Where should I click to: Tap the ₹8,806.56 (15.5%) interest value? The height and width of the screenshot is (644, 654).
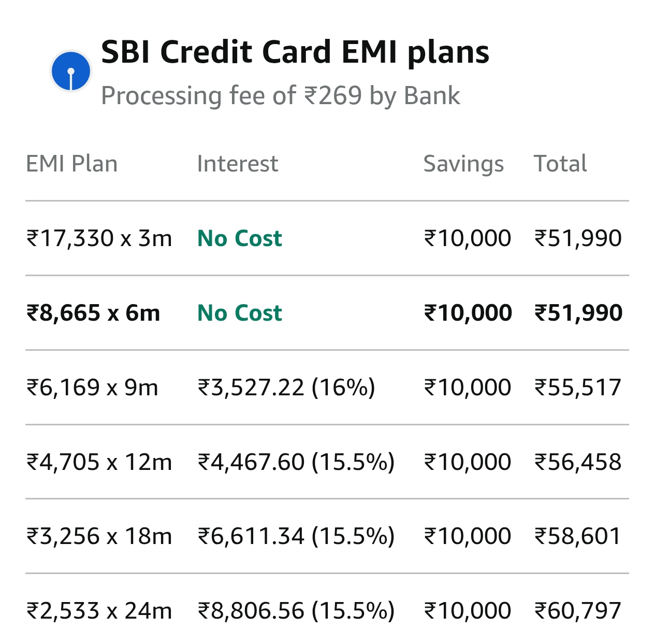296,611
